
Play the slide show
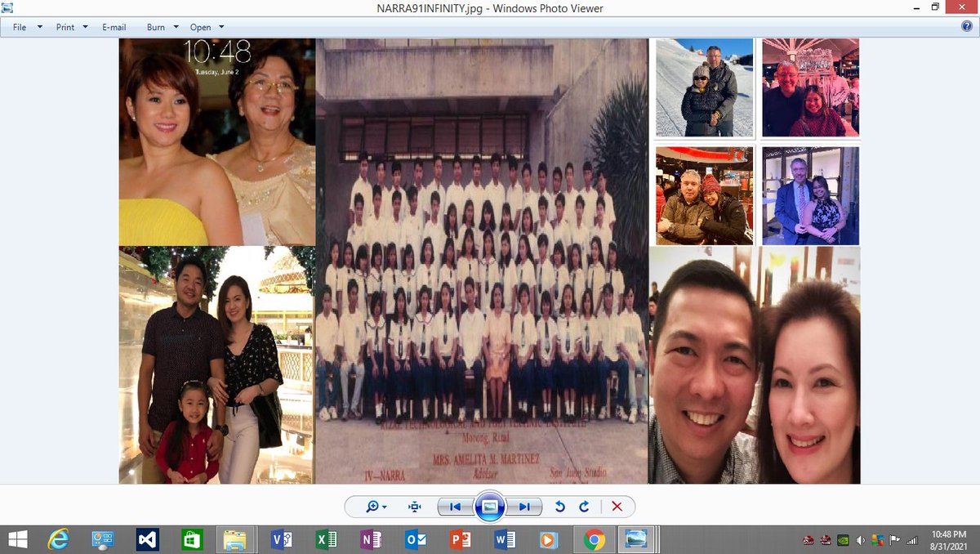pyautogui.click(x=489, y=507)
